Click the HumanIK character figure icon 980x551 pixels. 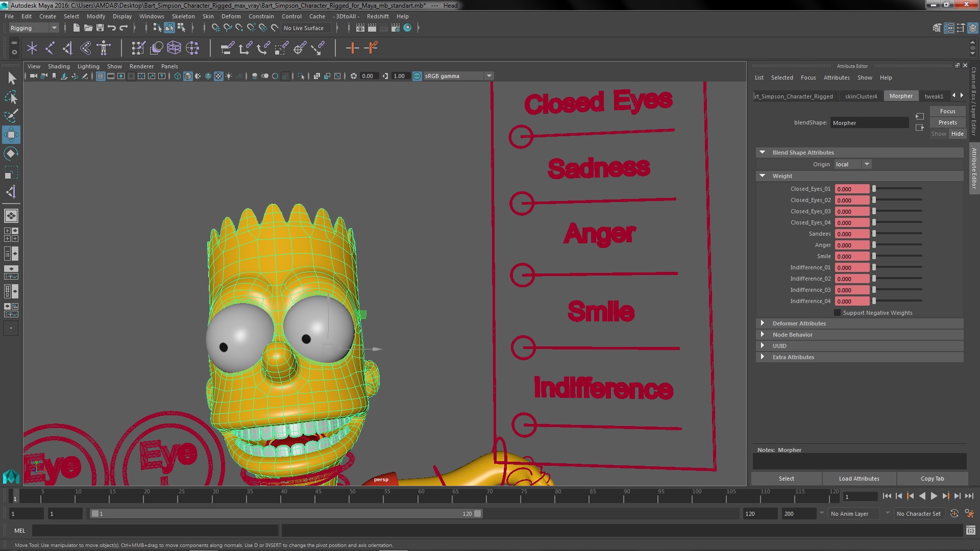104,48
